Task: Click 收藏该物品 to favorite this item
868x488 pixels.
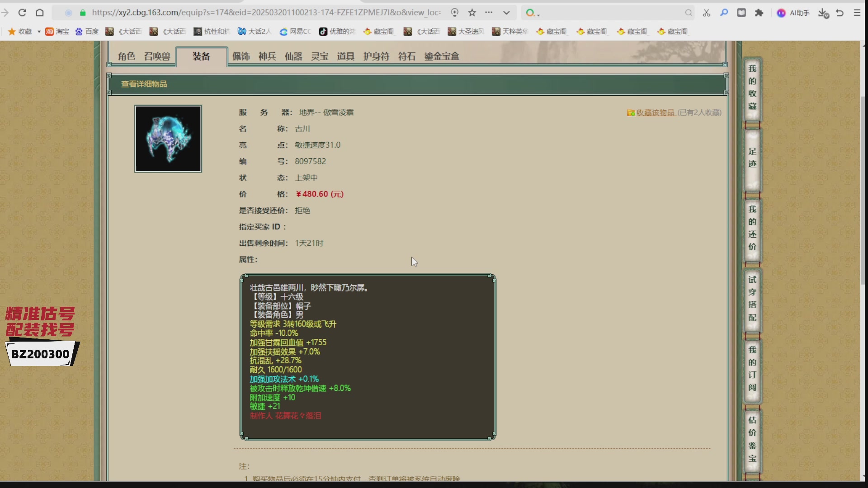Action: pos(656,113)
